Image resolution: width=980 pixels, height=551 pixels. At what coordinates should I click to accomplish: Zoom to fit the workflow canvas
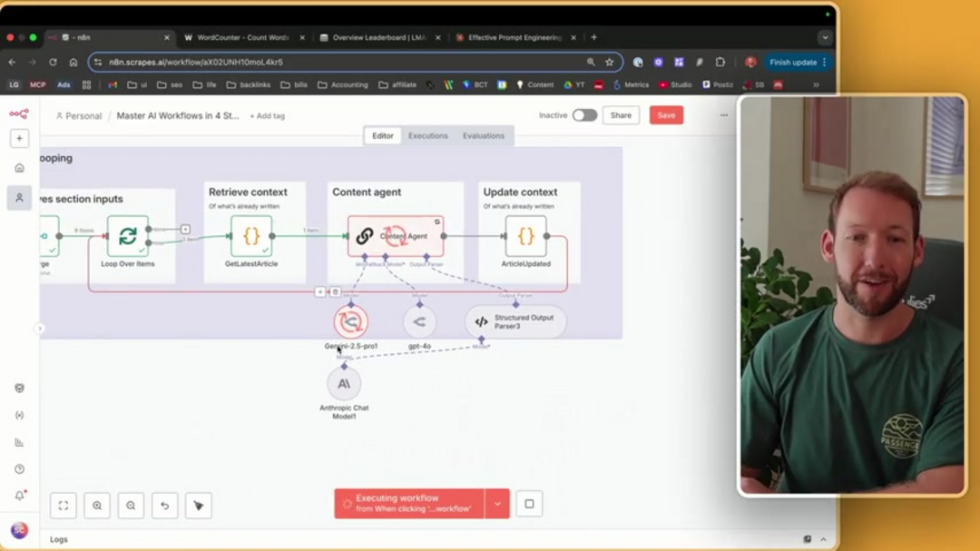point(64,506)
